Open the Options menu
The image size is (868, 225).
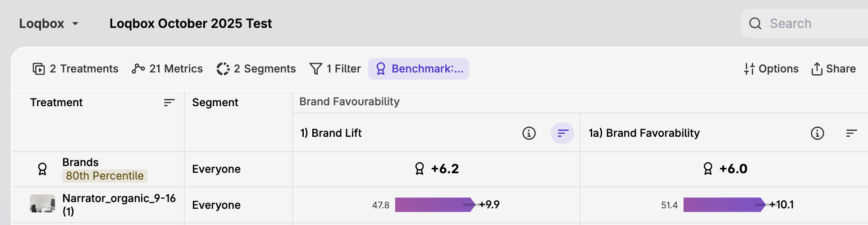tap(771, 69)
